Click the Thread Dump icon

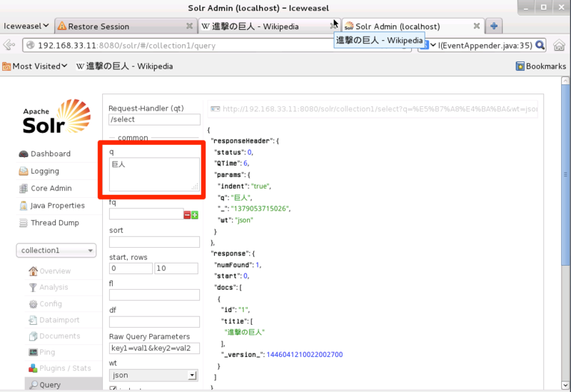pos(24,223)
